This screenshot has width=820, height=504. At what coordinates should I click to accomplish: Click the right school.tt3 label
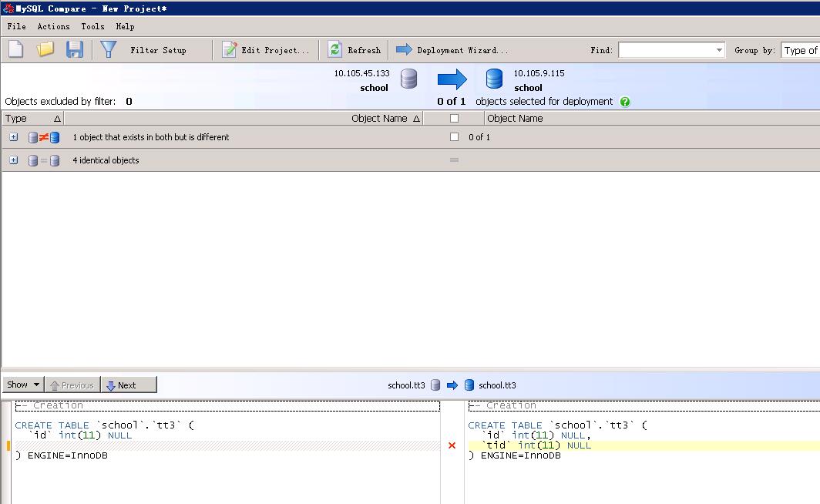pos(497,385)
